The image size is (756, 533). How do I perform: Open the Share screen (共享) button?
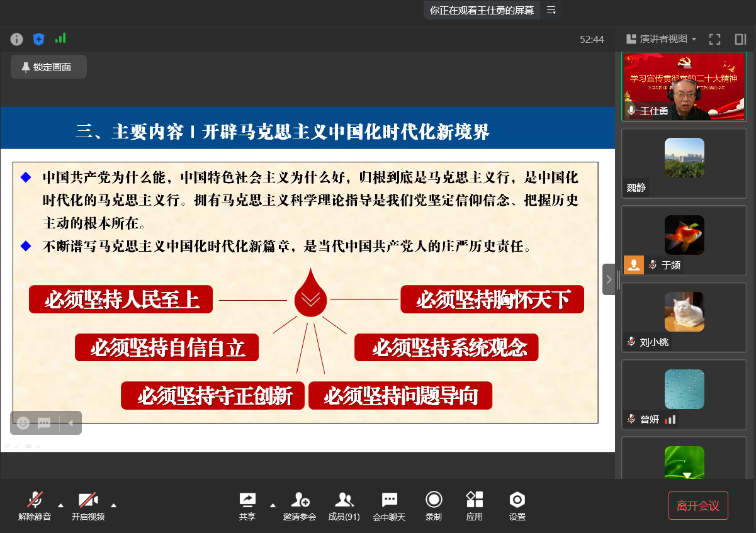(x=247, y=507)
